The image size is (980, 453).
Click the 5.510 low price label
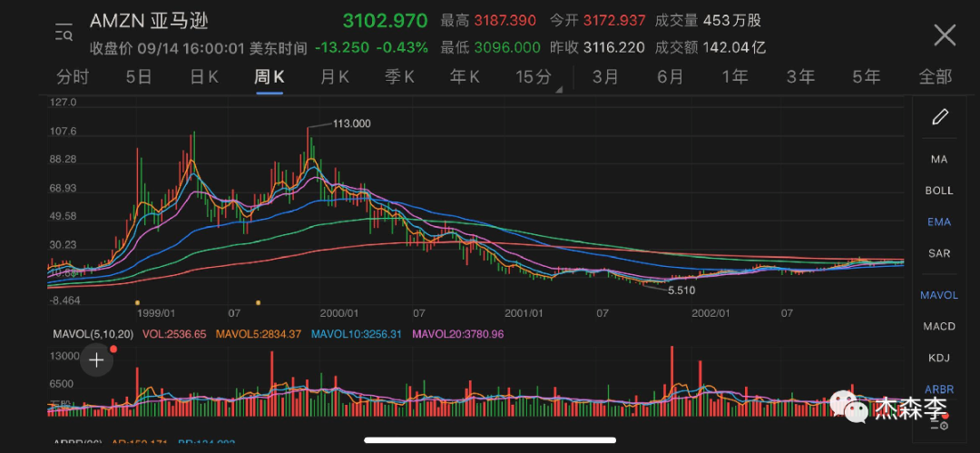681,291
